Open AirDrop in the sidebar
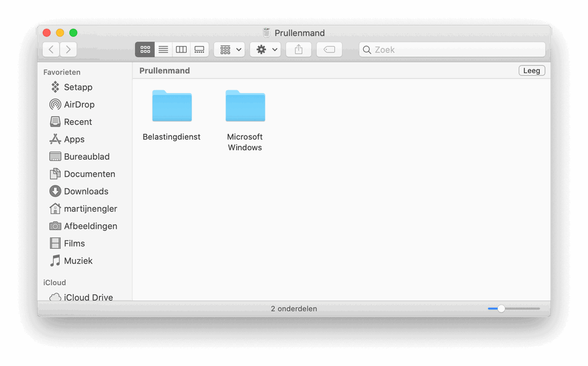 click(x=79, y=104)
